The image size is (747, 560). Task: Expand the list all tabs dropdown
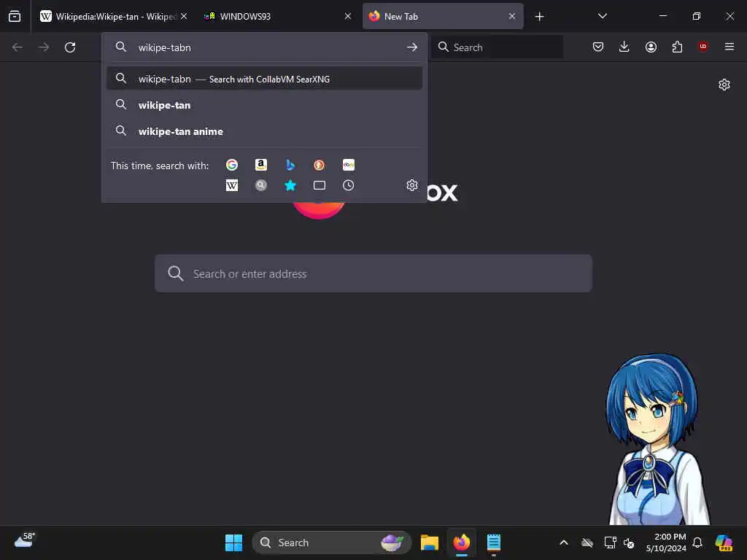602,16
